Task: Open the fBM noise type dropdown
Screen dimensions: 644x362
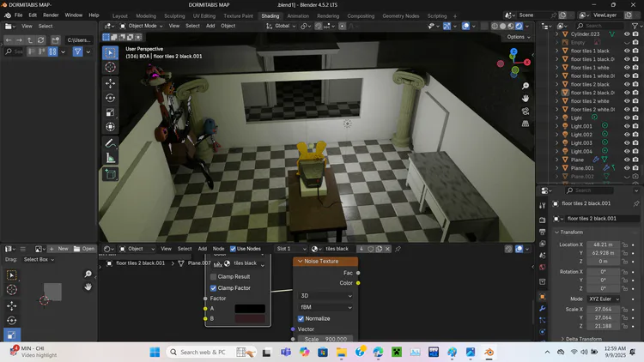Action: pyautogui.click(x=325, y=307)
